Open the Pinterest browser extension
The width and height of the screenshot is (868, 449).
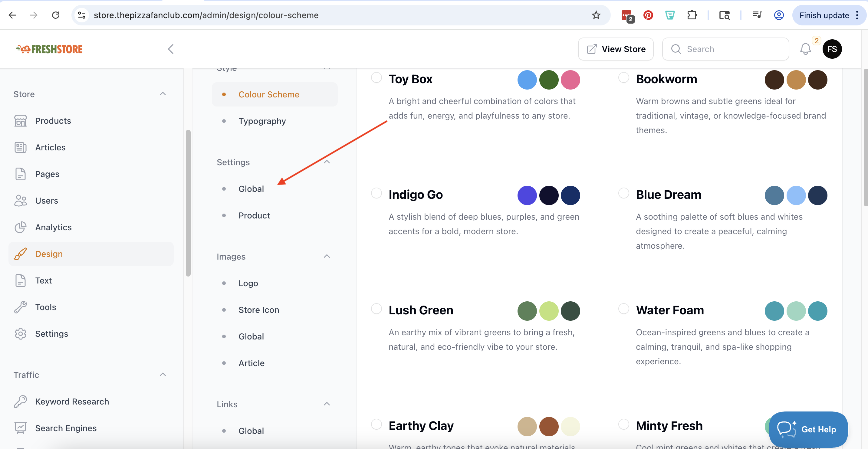click(x=648, y=15)
